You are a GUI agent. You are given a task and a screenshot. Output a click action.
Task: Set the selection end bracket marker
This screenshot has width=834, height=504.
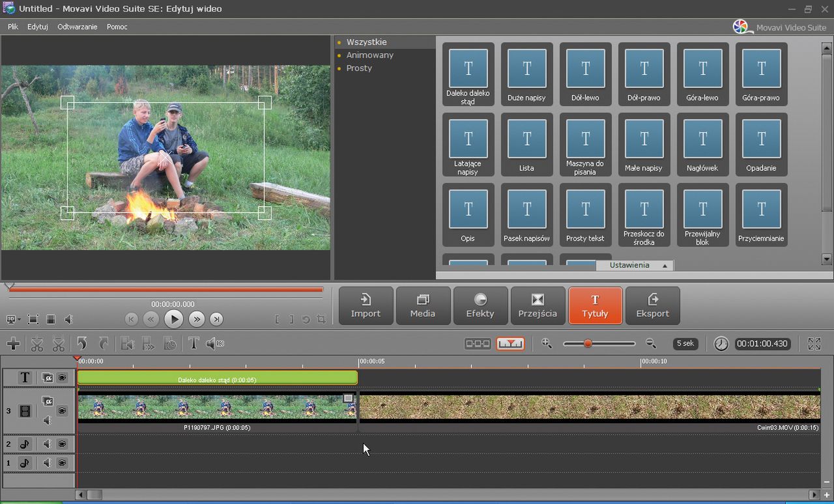tap(291, 319)
